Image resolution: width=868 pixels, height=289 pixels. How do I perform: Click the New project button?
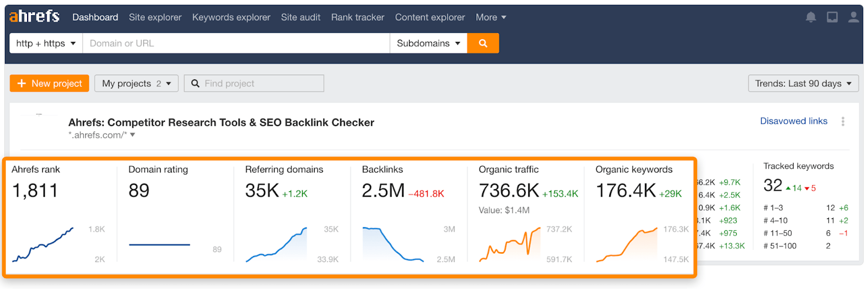[49, 84]
